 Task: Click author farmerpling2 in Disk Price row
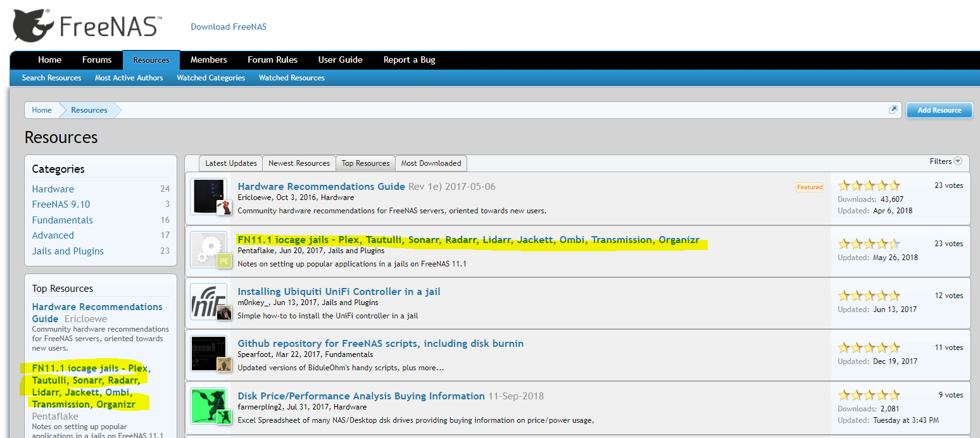tap(261, 407)
